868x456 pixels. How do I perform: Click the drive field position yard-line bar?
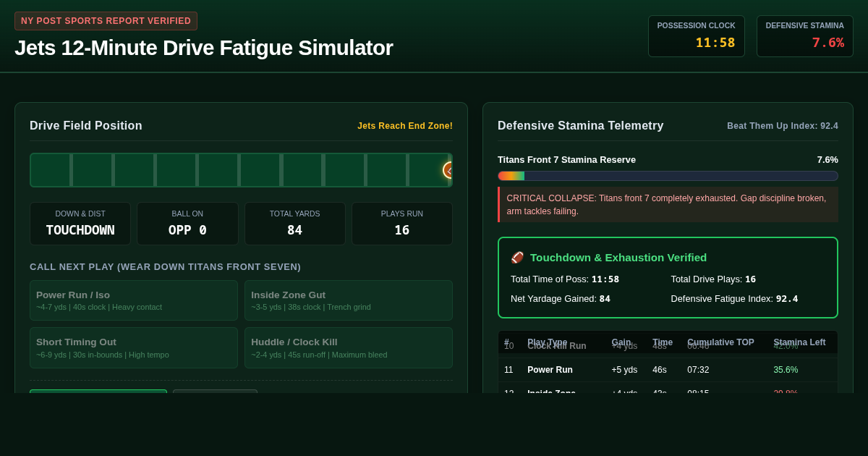point(241,170)
